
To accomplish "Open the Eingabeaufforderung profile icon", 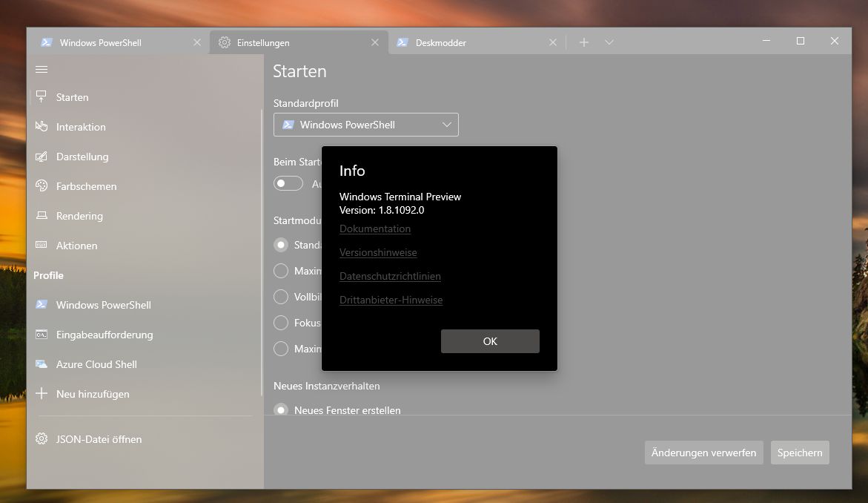I will [42, 334].
